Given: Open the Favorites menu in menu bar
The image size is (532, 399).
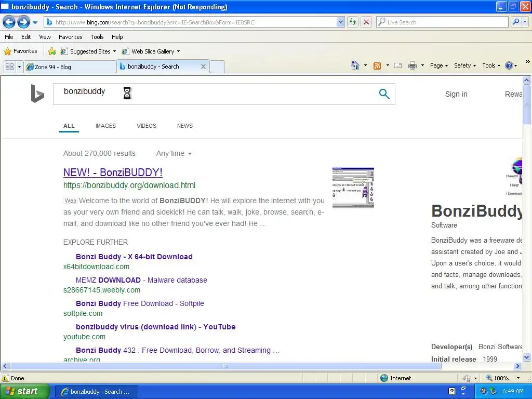Looking at the screenshot, I should click(x=71, y=37).
